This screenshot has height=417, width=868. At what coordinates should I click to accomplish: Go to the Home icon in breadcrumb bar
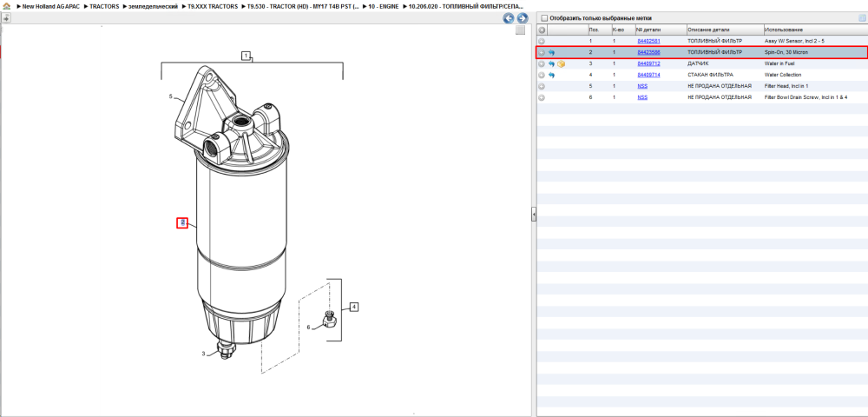[x=7, y=7]
